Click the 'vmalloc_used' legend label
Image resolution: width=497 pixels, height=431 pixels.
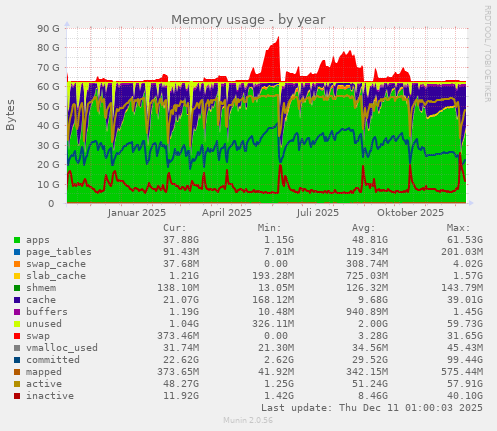pos(62,348)
